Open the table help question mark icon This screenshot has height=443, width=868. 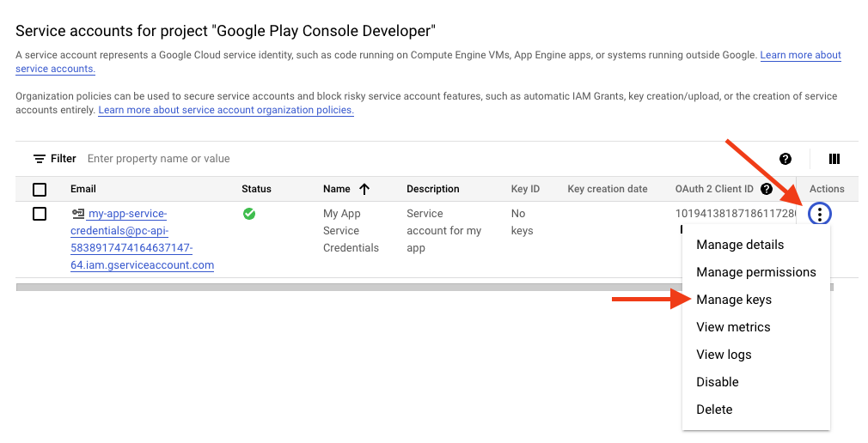[x=785, y=159]
